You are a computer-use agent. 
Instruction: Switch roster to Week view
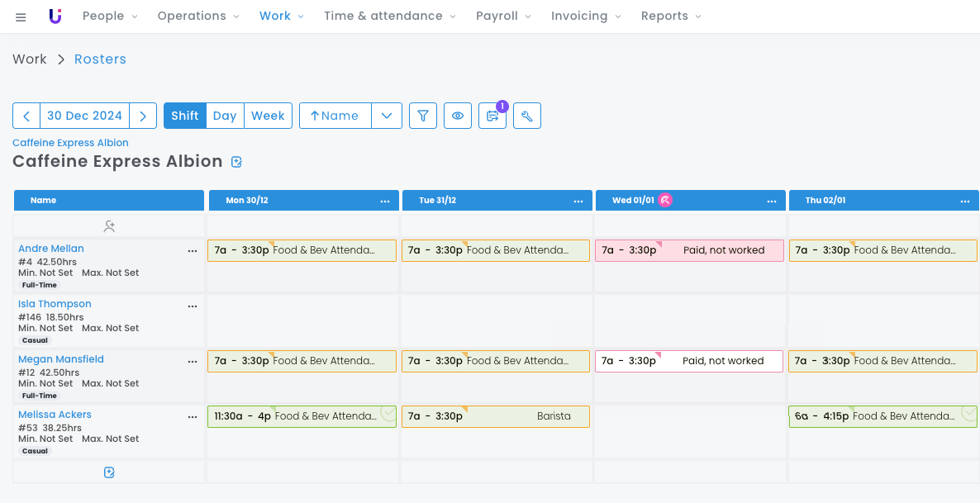tap(268, 116)
